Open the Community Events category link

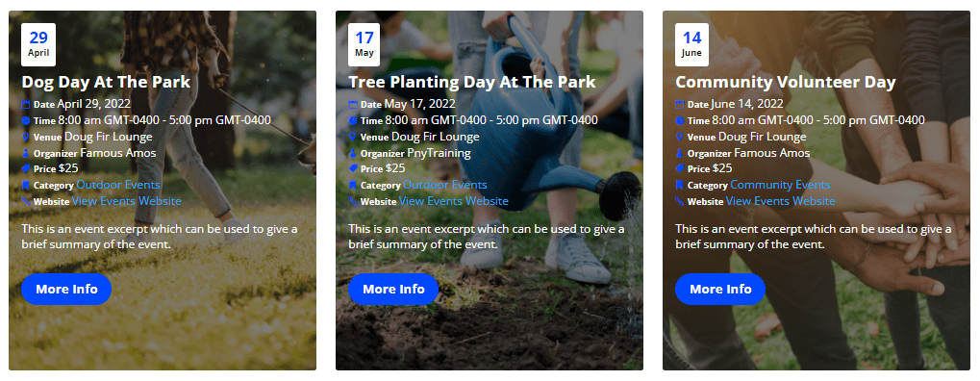tap(780, 185)
